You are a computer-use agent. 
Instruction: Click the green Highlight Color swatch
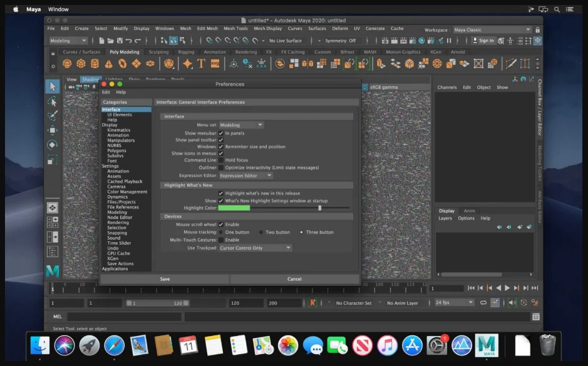click(234, 208)
